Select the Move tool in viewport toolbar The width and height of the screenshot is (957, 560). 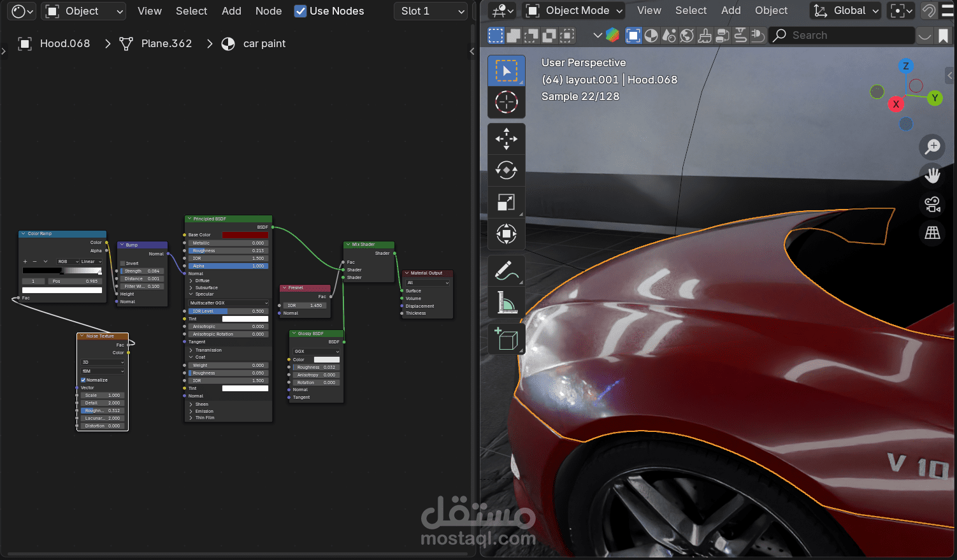click(x=507, y=138)
